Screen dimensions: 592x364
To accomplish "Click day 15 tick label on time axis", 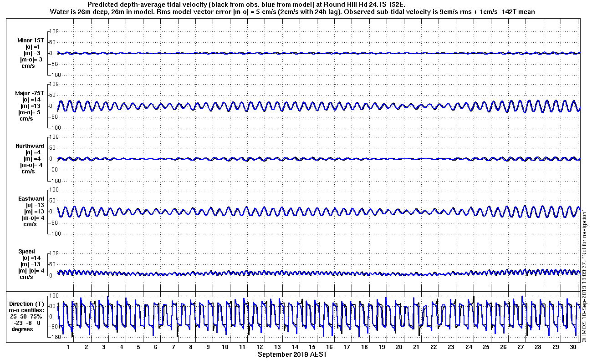I will pyautogui.click(x=312, y=347).
